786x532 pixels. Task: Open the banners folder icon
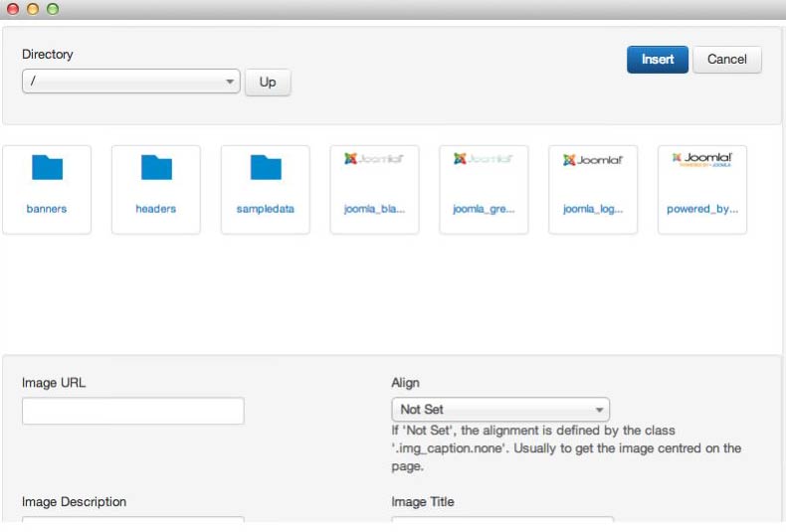[47, 167]
